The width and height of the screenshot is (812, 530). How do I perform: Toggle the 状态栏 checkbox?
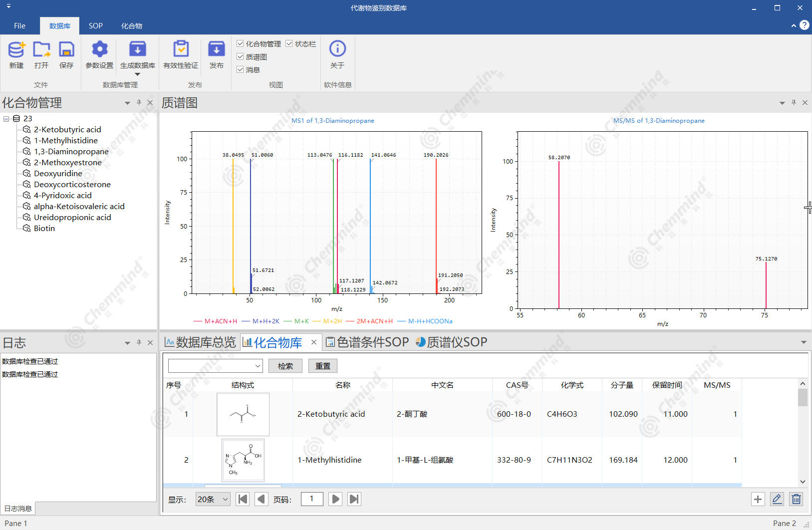(289, 44)
